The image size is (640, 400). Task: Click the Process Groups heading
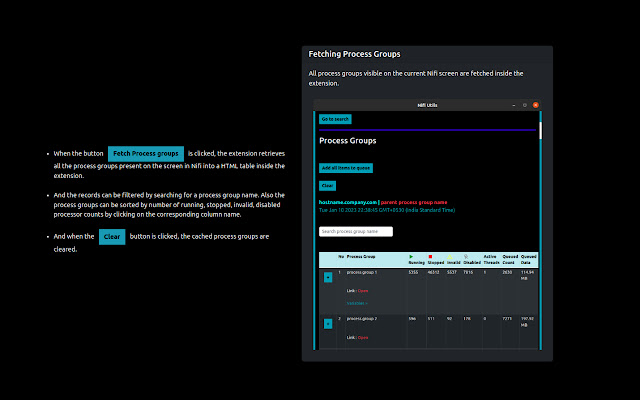[348, 141]
